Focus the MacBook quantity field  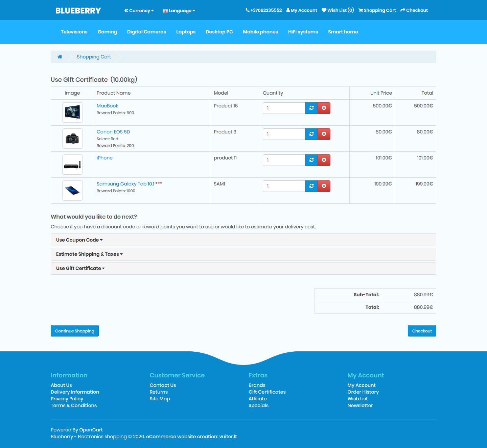pos(284,108)
